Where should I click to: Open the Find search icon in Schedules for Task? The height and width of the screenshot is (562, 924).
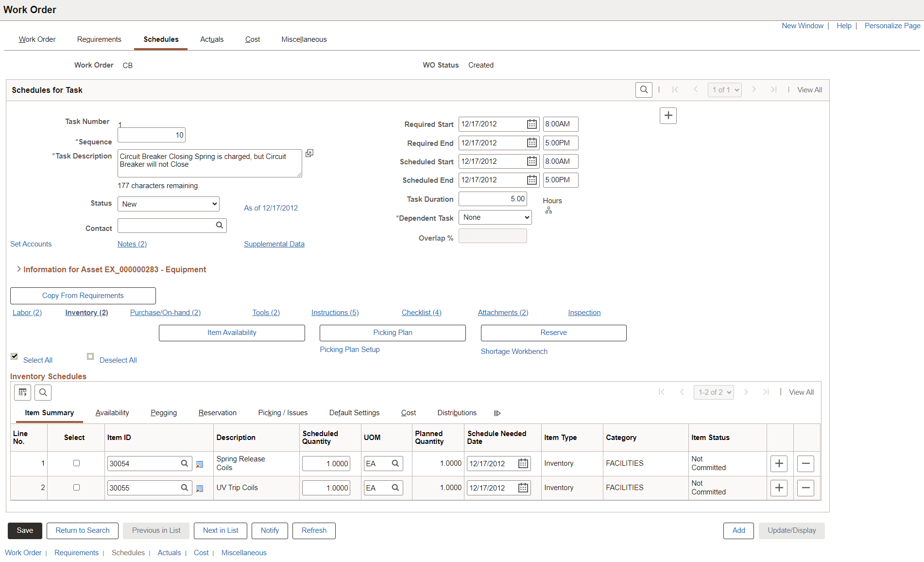644,89
